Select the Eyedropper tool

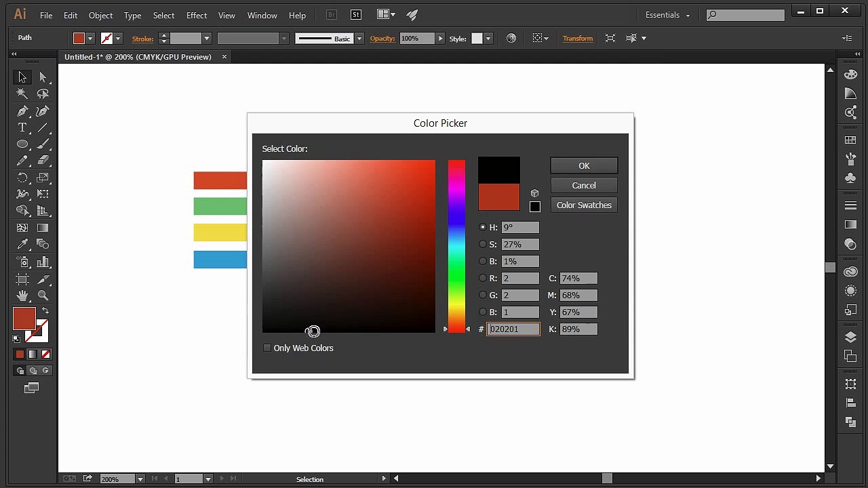coord(22,244)
